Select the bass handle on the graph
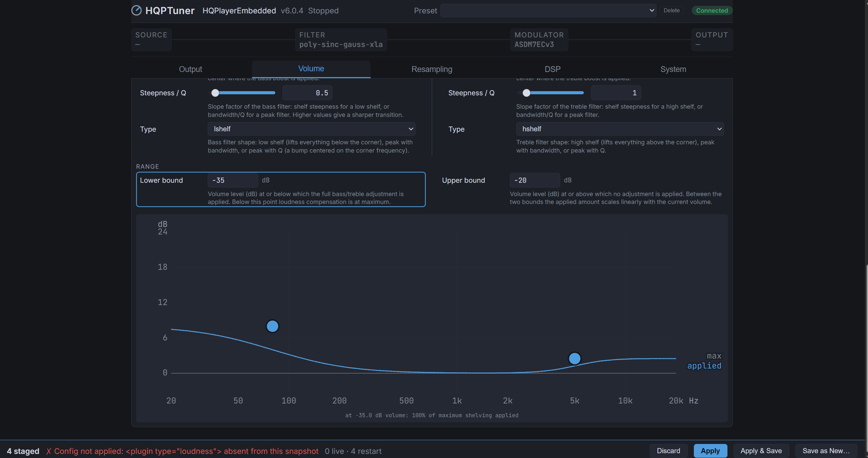Image resolution: width=868 pixels, height=458 pixels. pyautogui.click(x=273, y=326)
